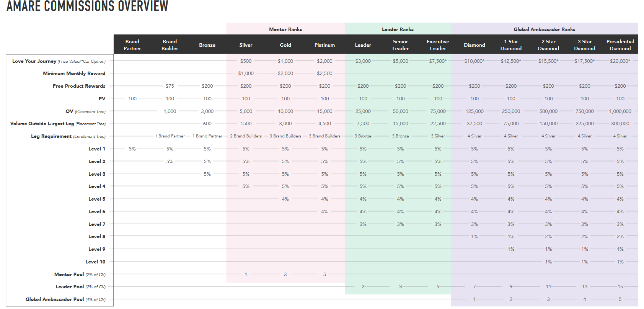Screen dimensions: 644x309
Task: Click the Diamond Leader Pool share 7
Action: tap(474, 287)
